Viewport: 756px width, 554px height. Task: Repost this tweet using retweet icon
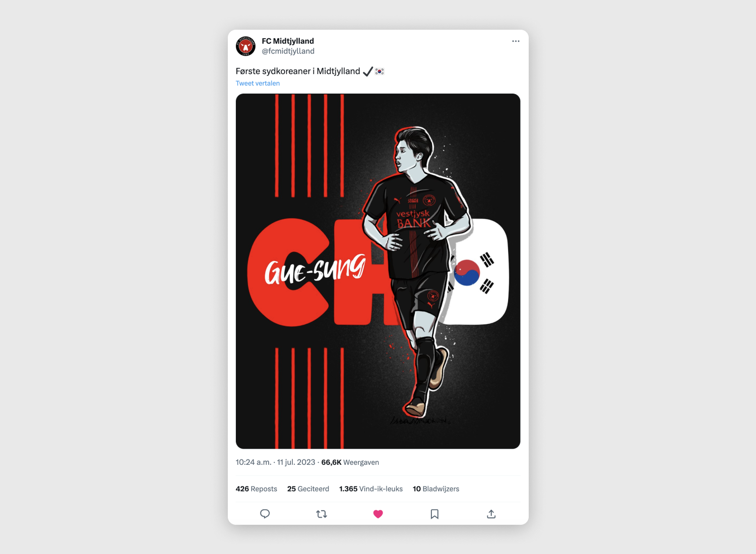click(322, 514)
